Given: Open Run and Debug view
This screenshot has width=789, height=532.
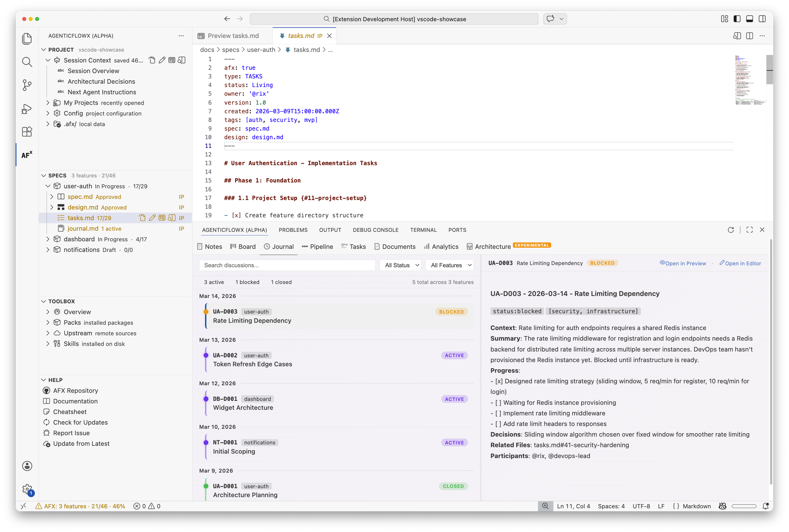Looking at the screenshot, I should [x=27, y=109].
